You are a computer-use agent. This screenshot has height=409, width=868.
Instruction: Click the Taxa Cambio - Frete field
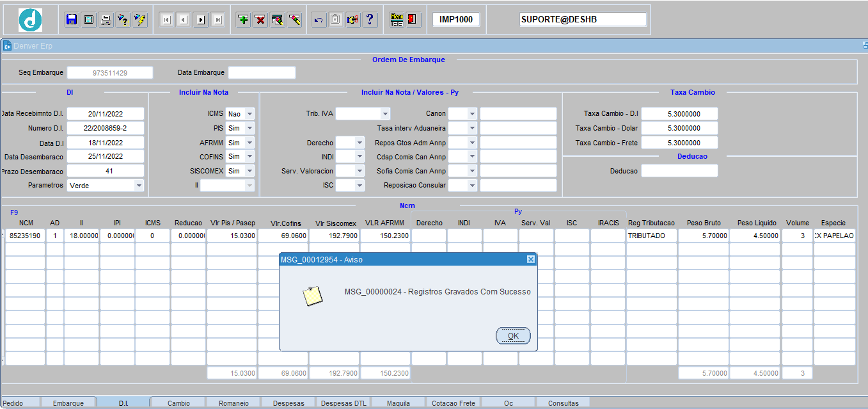[x=679, y=143]
